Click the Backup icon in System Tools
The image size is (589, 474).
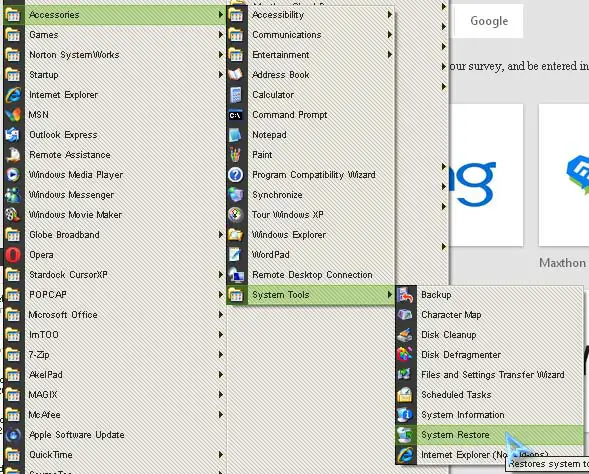pos(405,295)
